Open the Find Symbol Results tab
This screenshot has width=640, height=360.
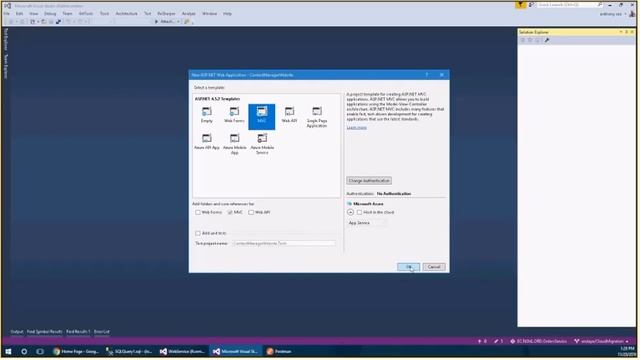click(45, 331)
